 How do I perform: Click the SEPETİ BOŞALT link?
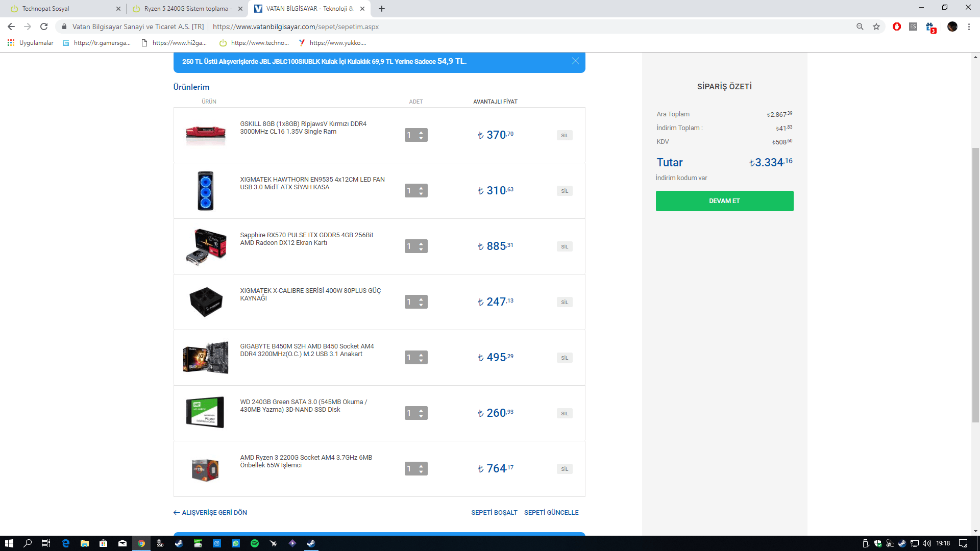click(x=494, y=512)
